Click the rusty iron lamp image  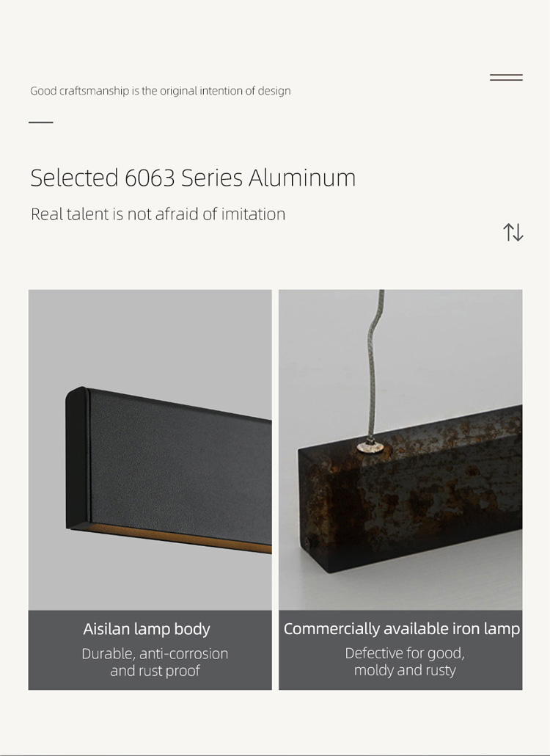point(400,450)
